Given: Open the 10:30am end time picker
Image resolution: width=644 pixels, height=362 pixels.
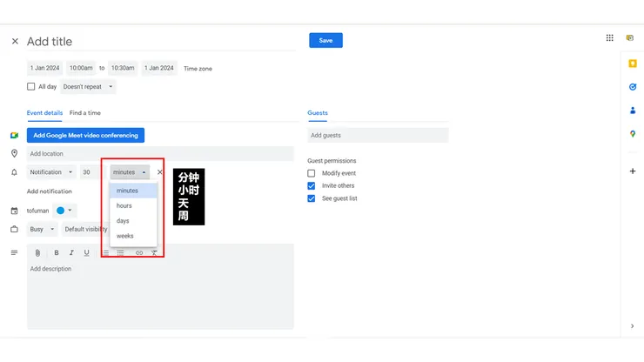Looking at the screenshot, I should 123,68.
